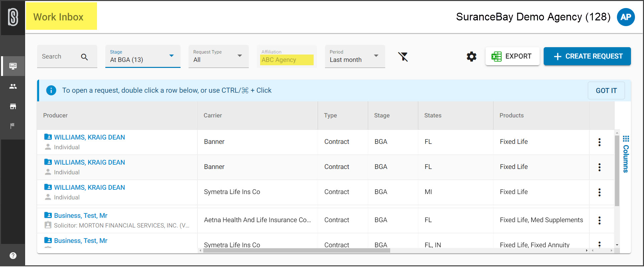Screen dimensions: 644x267
Task: Expand the Period Last month dropdown
Action: 355,56
